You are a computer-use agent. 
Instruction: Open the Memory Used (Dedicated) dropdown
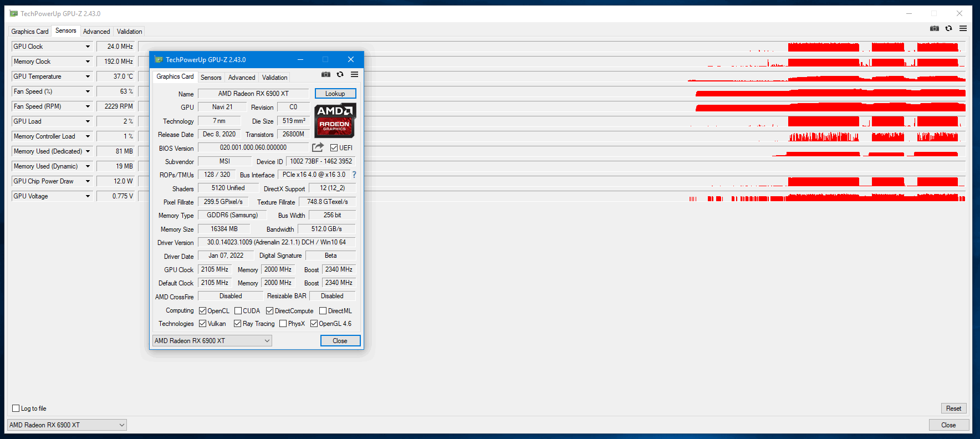pos(88,151)
